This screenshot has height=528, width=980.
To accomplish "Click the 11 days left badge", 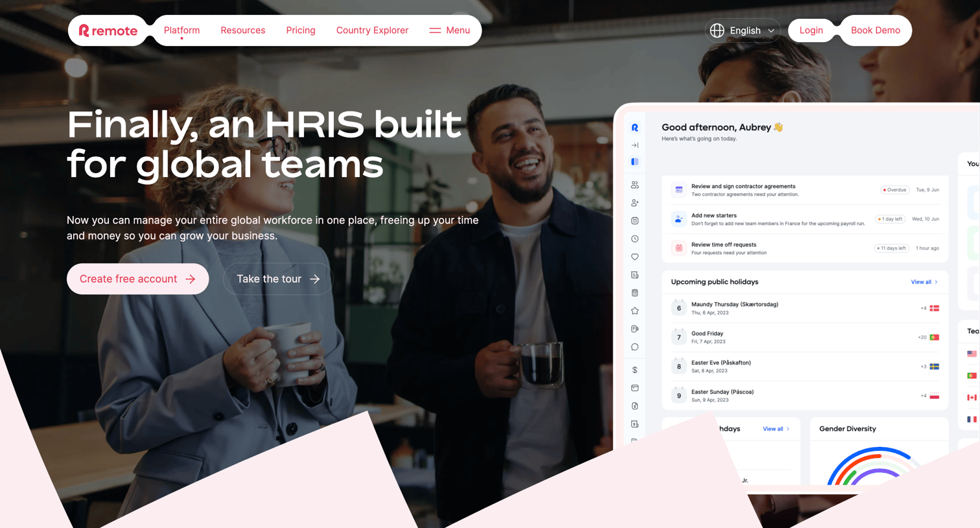I will (891, 248).
